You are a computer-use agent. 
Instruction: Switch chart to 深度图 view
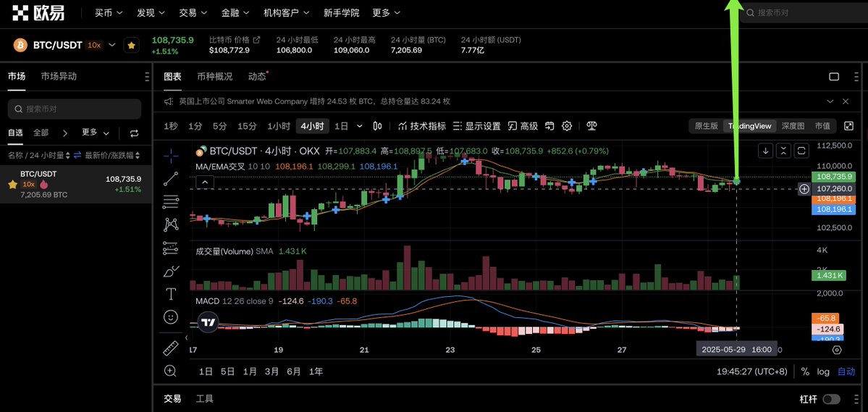[793, 126]
